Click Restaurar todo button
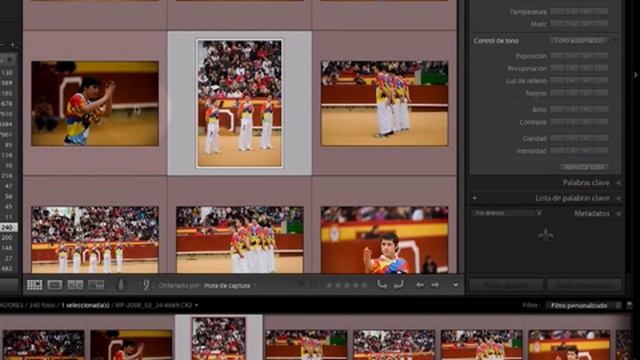The image size is (640, 360). pyautogui.click(x=584, y=167)
